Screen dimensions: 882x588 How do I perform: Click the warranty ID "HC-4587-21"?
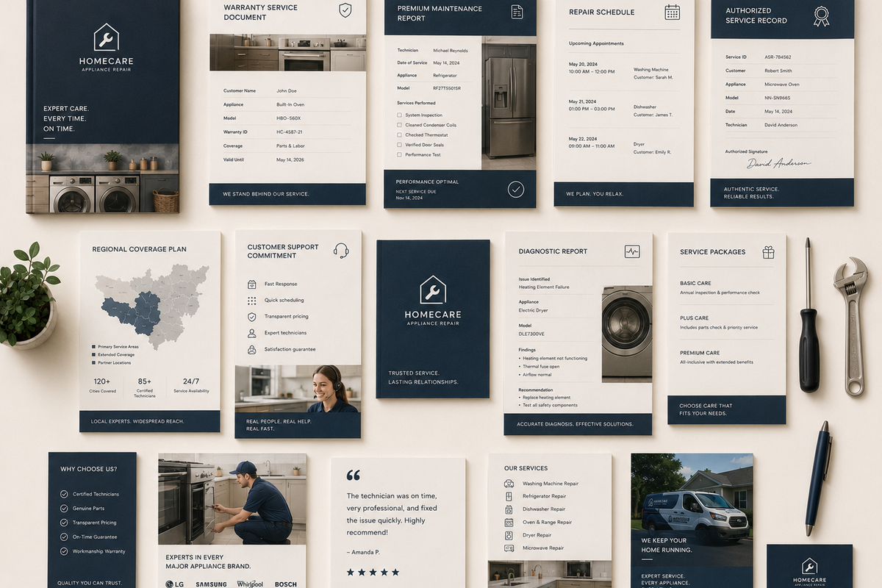(290, 132)
